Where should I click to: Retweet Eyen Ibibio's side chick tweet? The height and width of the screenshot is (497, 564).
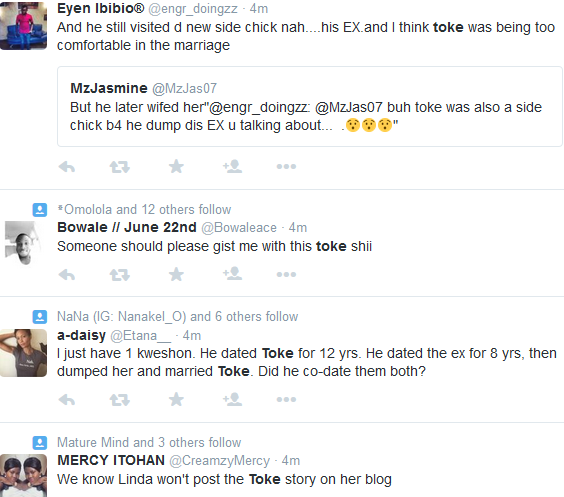(119, 167)
